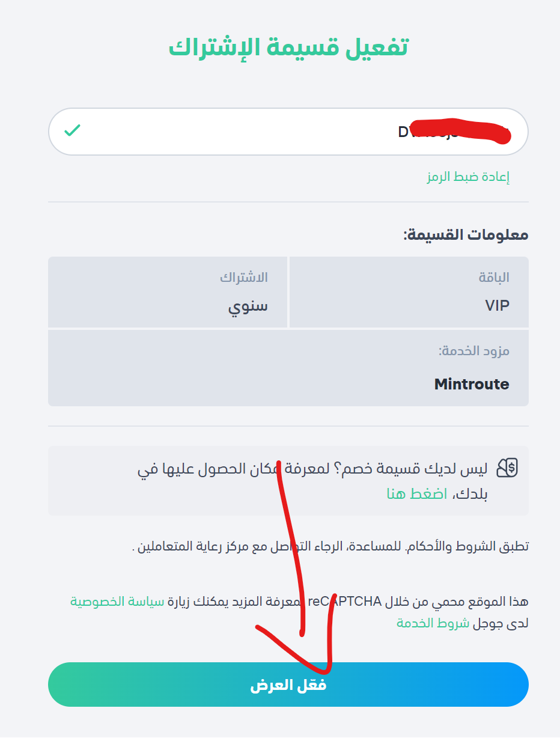Viewport: 560px width, 738px height.
Task: Select the سنوي subscription value
Action: click(248, 306)
